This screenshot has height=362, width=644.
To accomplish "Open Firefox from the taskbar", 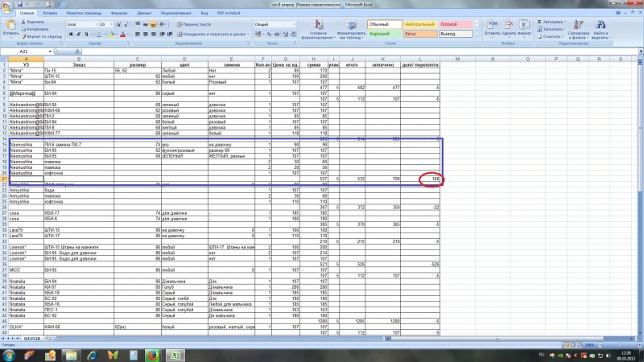I will click(153, 355).
